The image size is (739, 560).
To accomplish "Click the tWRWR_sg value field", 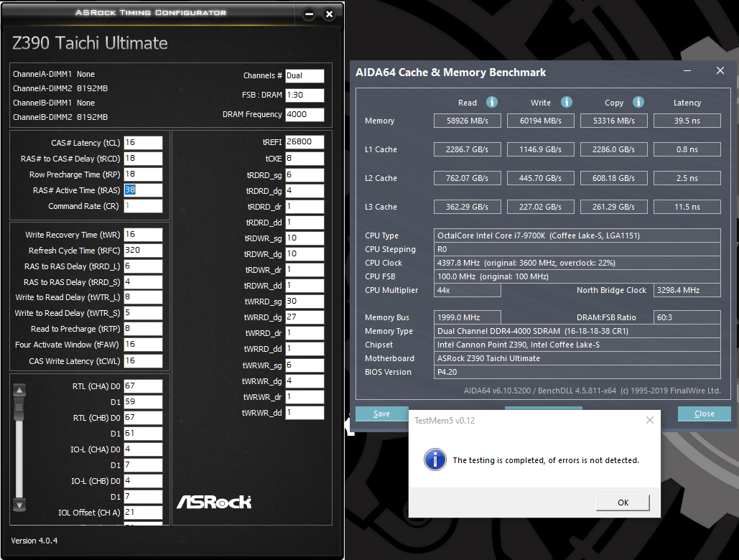I will [x=305, y=365].
